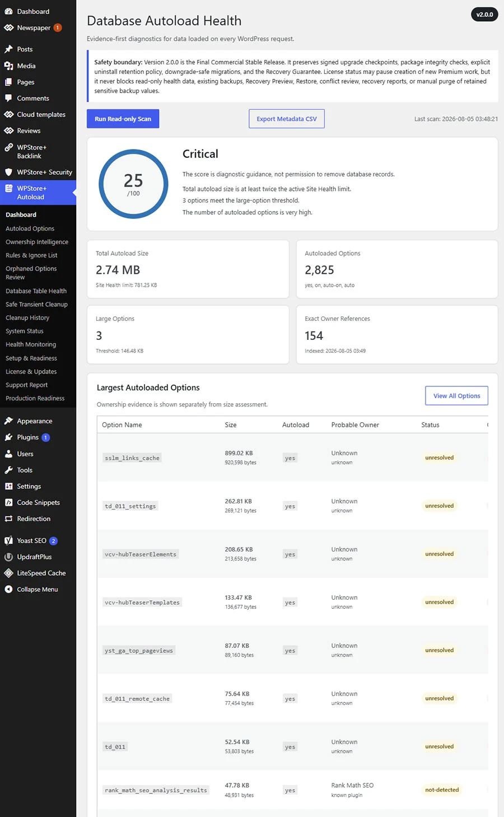The width and height of the screenshot is (504, 817).
Task: Click the Yoast SEO notification count badge
Action: (x=53, y=541)
